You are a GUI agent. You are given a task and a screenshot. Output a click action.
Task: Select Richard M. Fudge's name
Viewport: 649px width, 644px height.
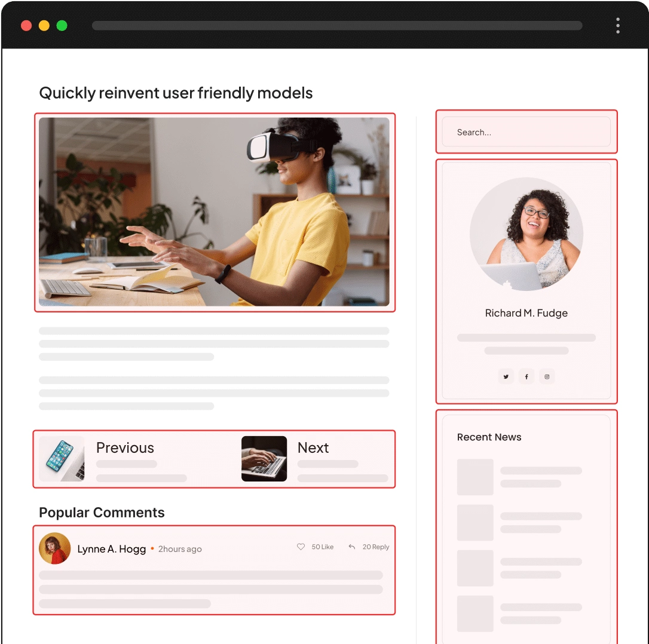click(526, 313)
